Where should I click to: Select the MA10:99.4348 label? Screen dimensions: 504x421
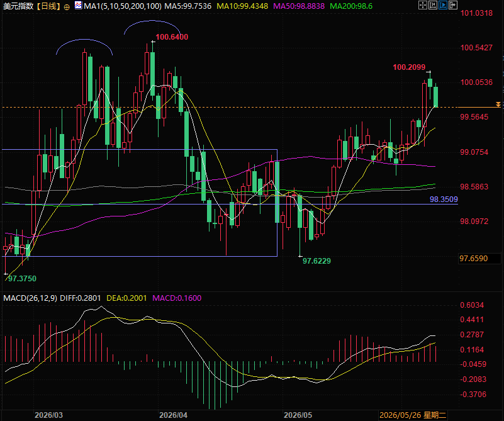click(242, 6)
